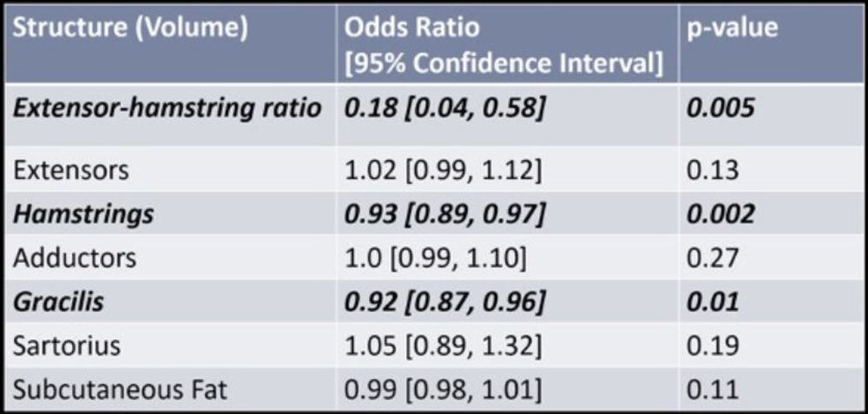868x414 pixels.
Task: Select the Subcutaneous Fat row label
Action: 120,390
